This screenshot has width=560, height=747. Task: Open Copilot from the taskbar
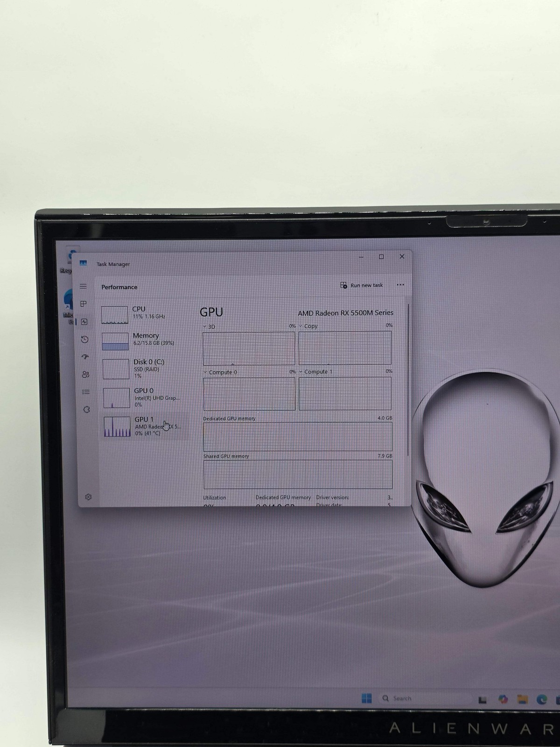(x=503, y=699)
